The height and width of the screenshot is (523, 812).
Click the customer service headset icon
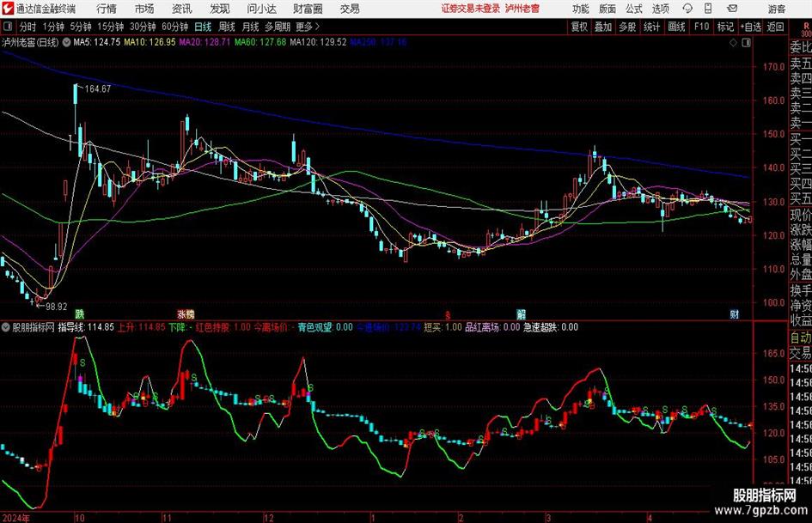pyautogui.click(x=687, y=9)
